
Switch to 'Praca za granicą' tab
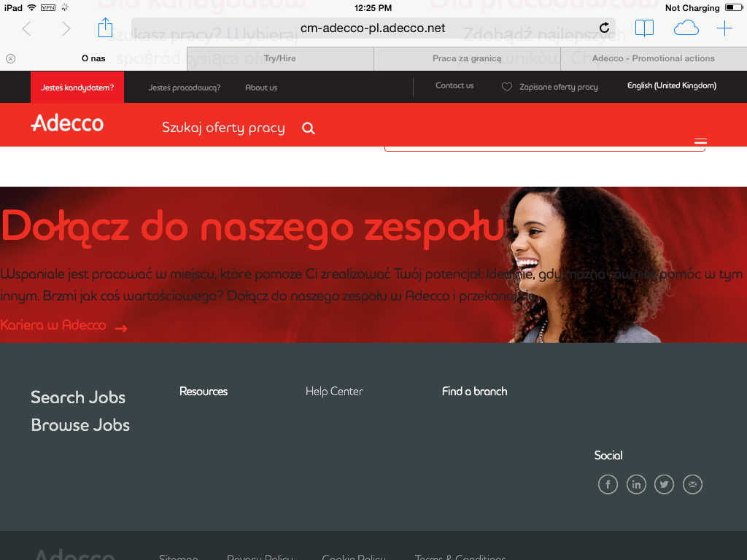pyautogui.click(x=467, y=58)
